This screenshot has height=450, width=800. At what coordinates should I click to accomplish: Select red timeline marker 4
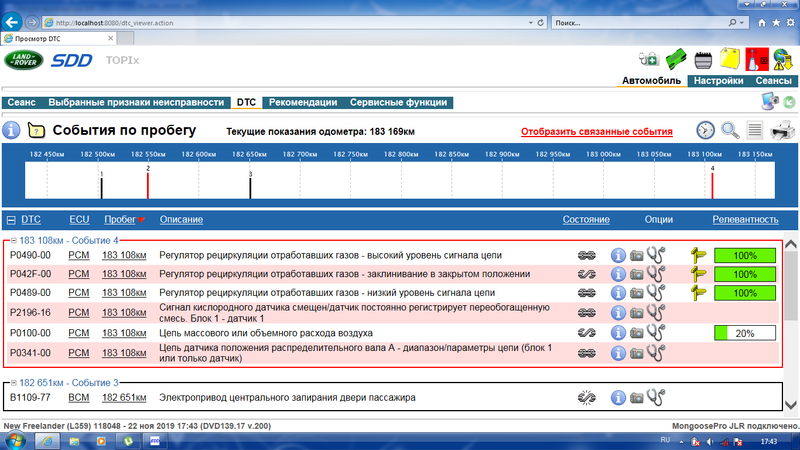point(712,186)
